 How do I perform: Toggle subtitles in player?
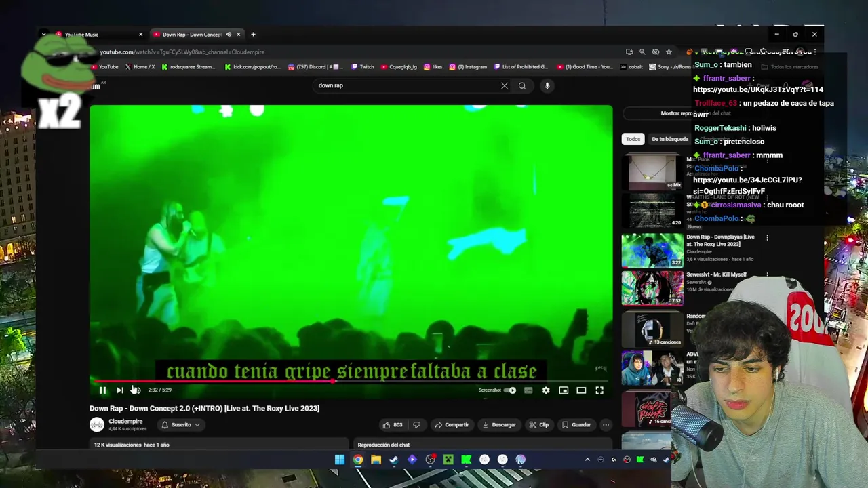click(528, 390)
